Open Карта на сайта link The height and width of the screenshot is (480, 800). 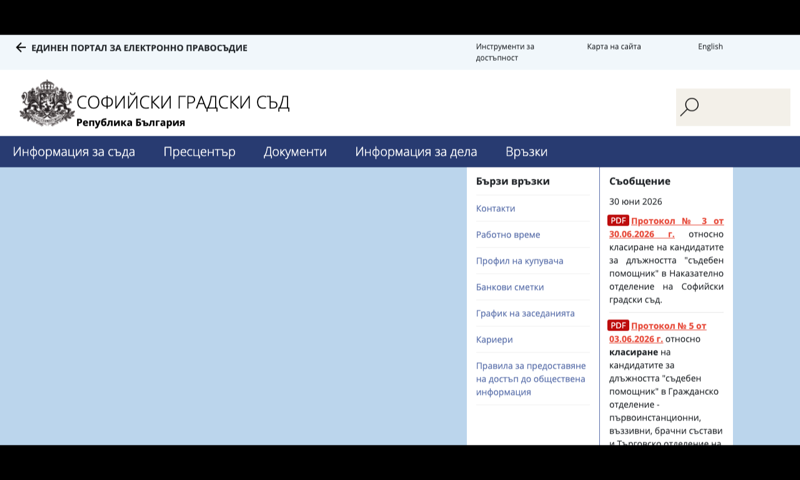click(x=614, y=46)
